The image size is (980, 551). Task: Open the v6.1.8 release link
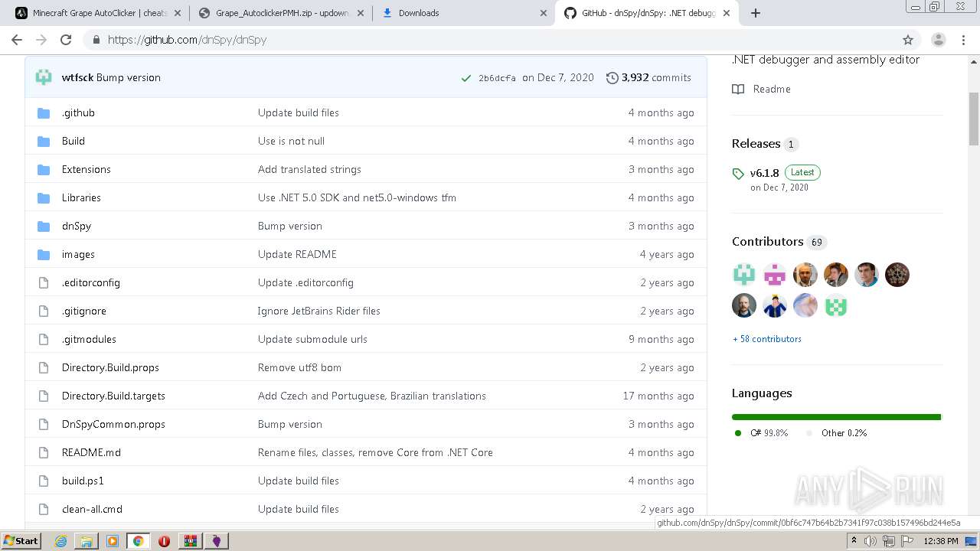764,173
